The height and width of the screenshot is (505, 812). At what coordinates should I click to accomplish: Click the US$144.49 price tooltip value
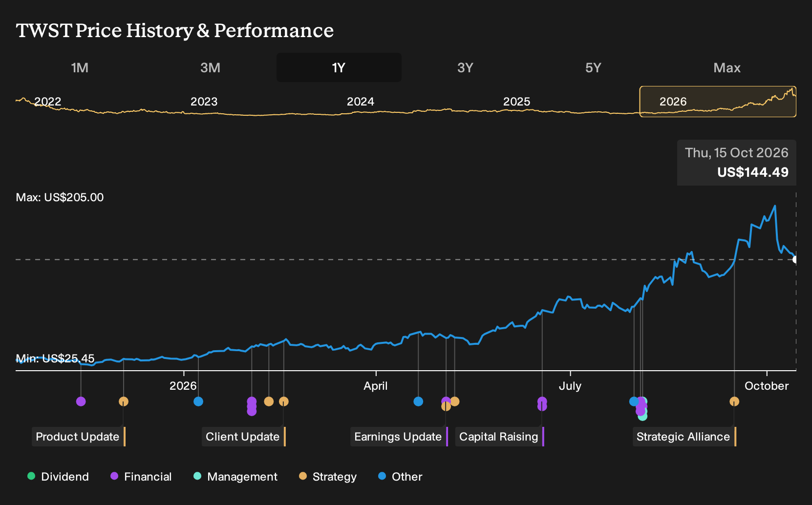753,172
